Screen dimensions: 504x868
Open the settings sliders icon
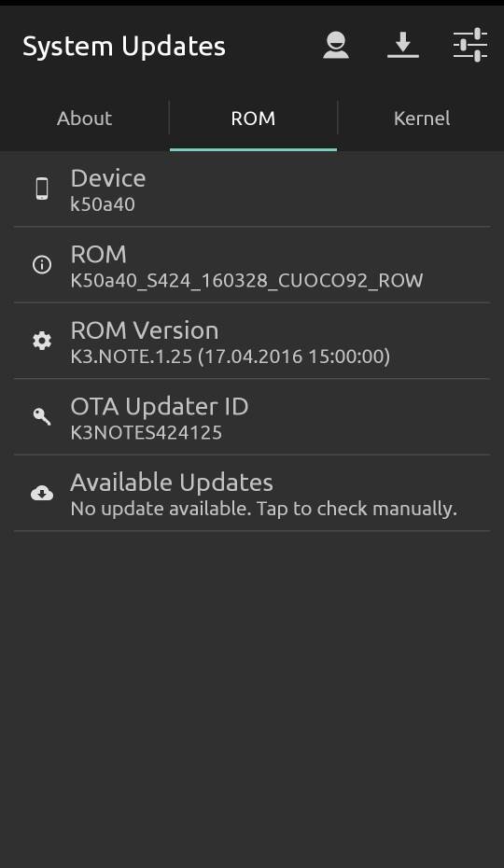click(470, 45)
